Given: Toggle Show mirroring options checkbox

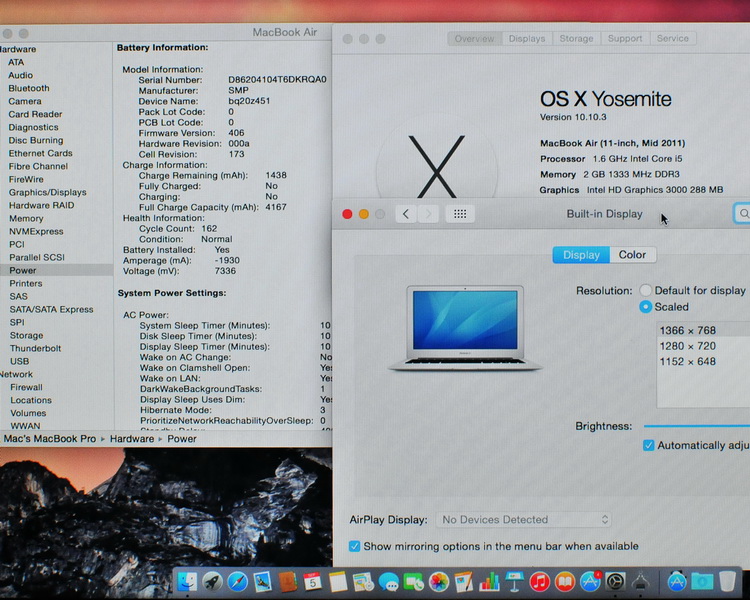Looking at the screenshot, I should click(354, 546).
